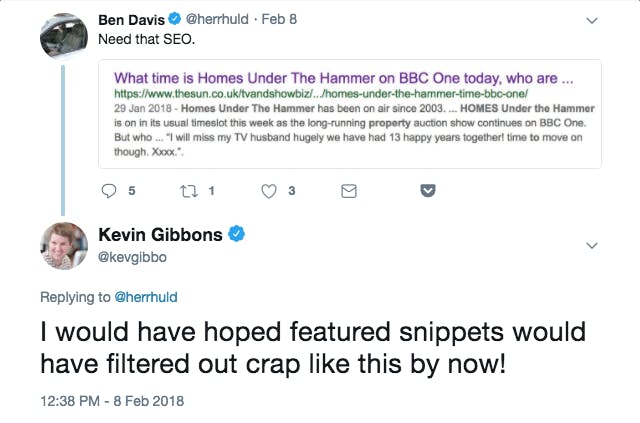
Task: Click the Pocket save icon
Action: pos(427,191)
